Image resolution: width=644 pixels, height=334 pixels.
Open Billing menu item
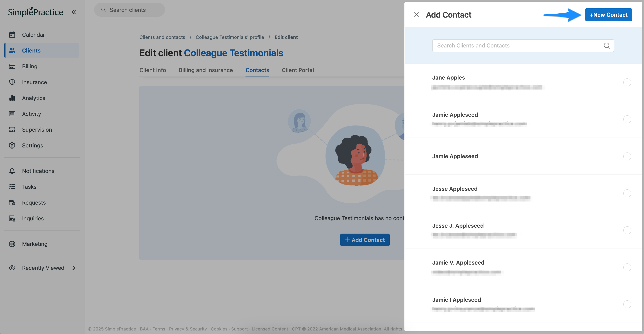click(x=42, y=66)
